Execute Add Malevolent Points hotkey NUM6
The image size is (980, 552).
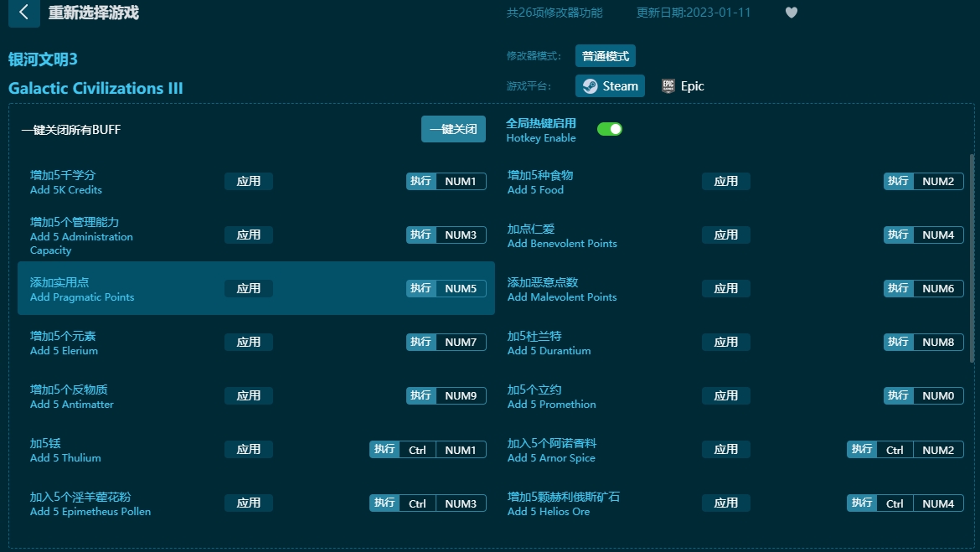click(924, 288)
